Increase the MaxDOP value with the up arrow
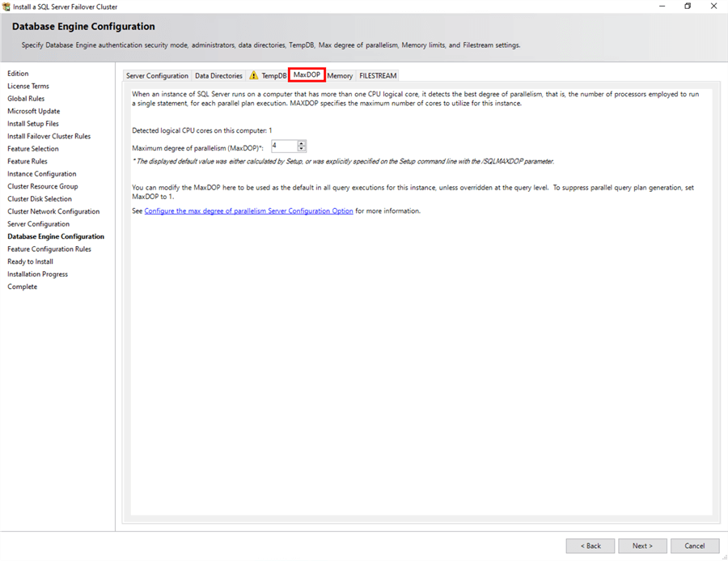Screen dimensions: 728x561 click(302, 143)
